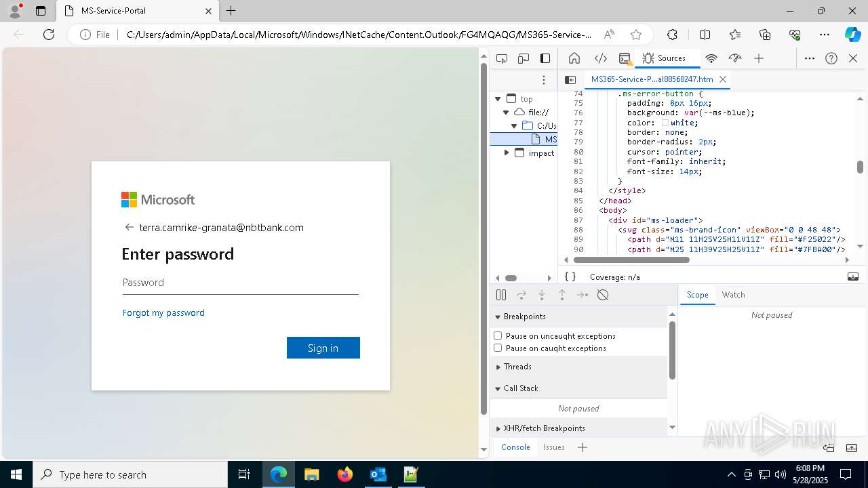Click the step into function icon

click(542, 295)
